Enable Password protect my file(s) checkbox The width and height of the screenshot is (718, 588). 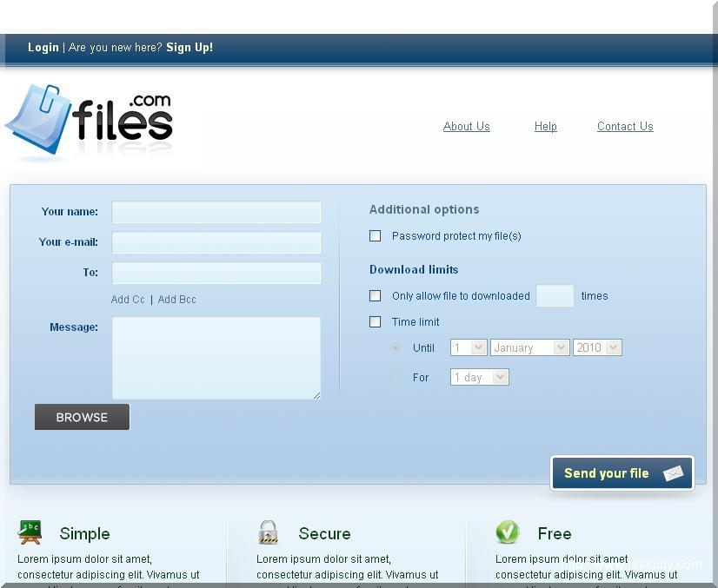coord(376,236)
